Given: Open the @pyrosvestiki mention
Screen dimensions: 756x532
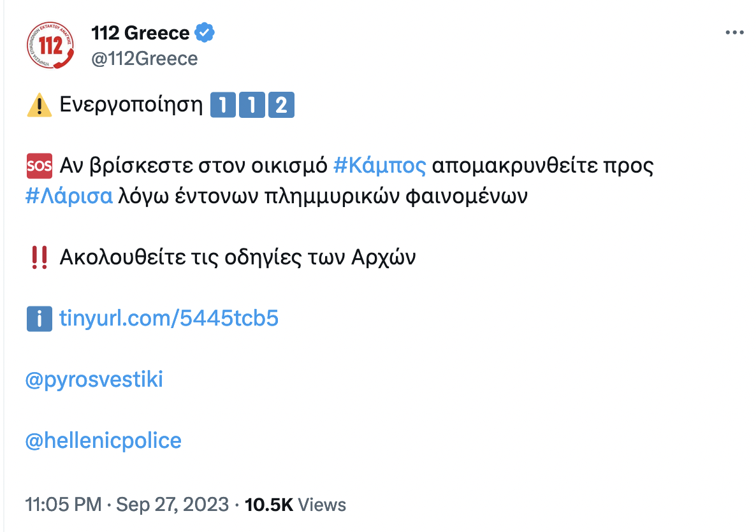Looking at the screenshot, I should point(94,380).
